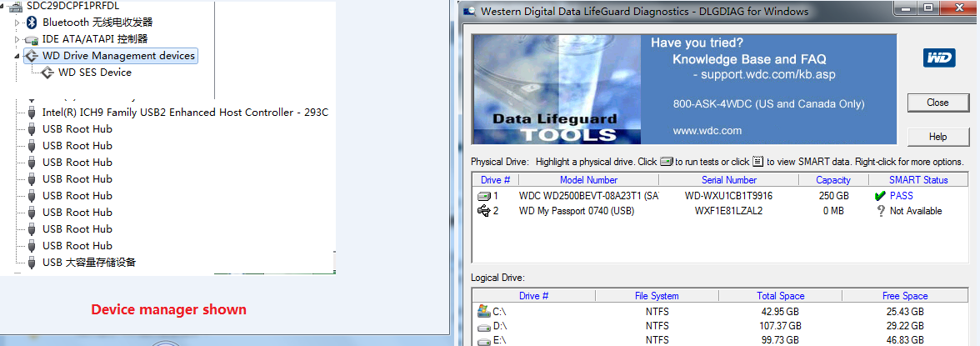Click the Close button in Data LifeGuard
The width and height of the screenshot is (980, 346).
pyautogui.click(x=937, y=103)
